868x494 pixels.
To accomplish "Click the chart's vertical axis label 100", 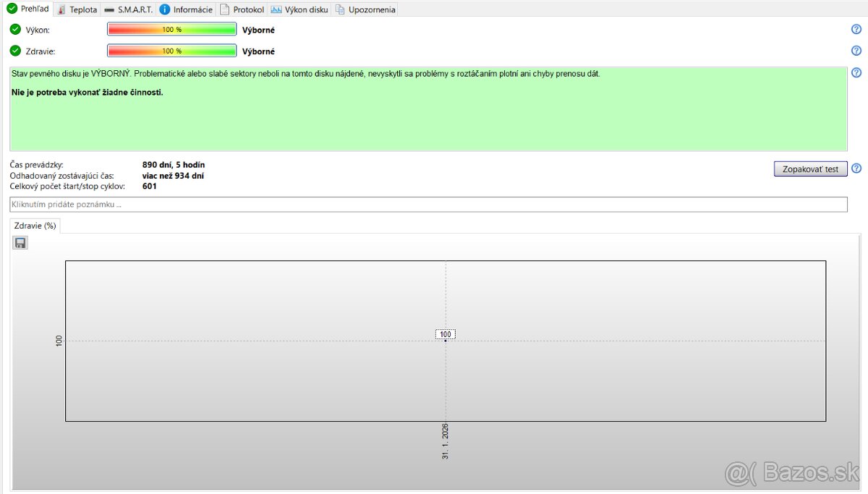I will pyautogui.click(x=59, y=341).
